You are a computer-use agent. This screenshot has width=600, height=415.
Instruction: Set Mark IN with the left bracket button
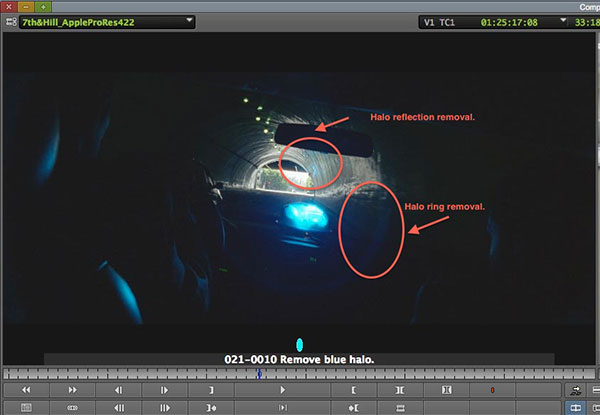(x=354, y=390)
